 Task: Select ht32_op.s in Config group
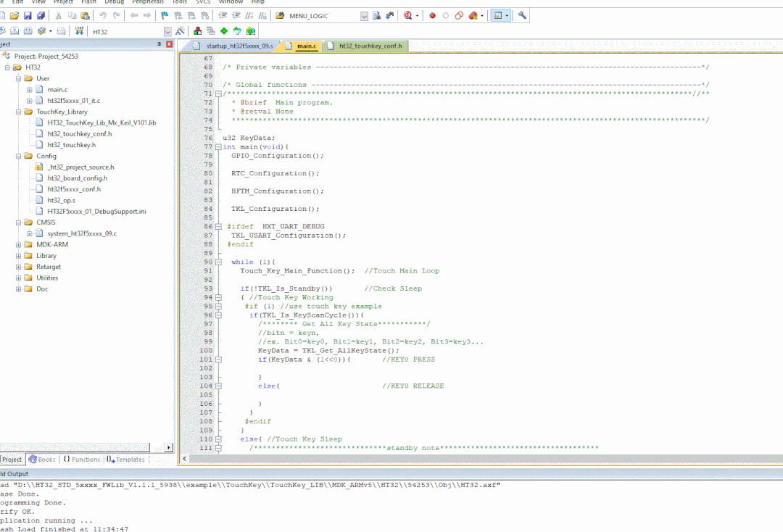(62, 201)
